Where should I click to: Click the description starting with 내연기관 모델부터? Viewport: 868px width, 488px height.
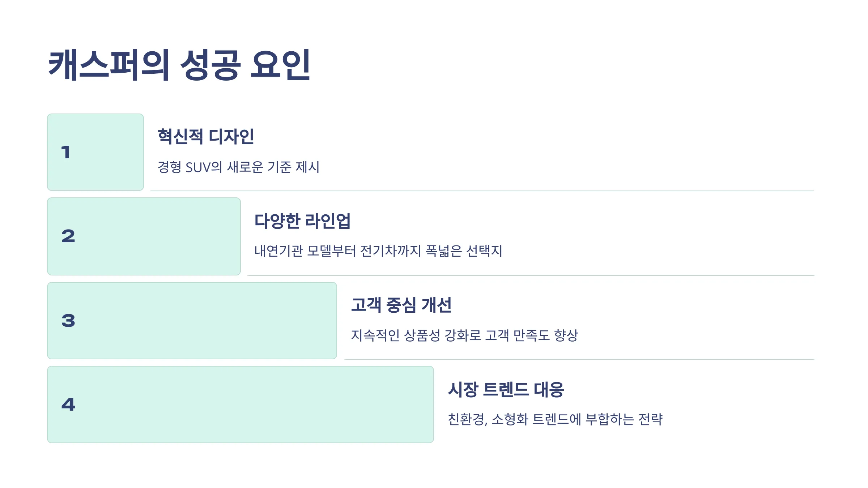378,251
